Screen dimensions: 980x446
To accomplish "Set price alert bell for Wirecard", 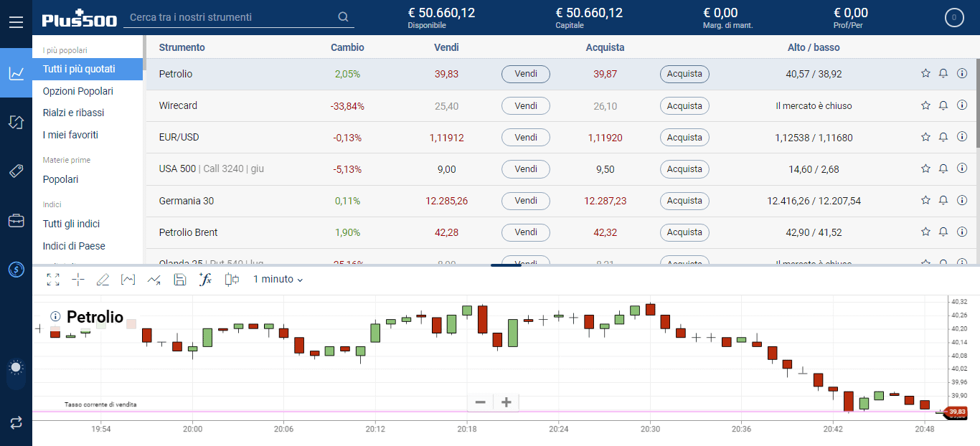I will pyautogui.click(x=943, y=105).
